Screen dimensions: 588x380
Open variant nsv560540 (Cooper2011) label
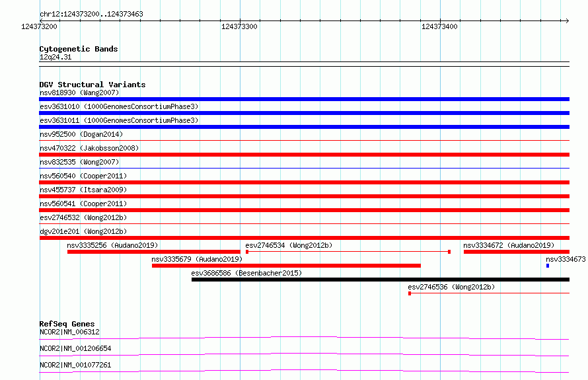(83, 176)
